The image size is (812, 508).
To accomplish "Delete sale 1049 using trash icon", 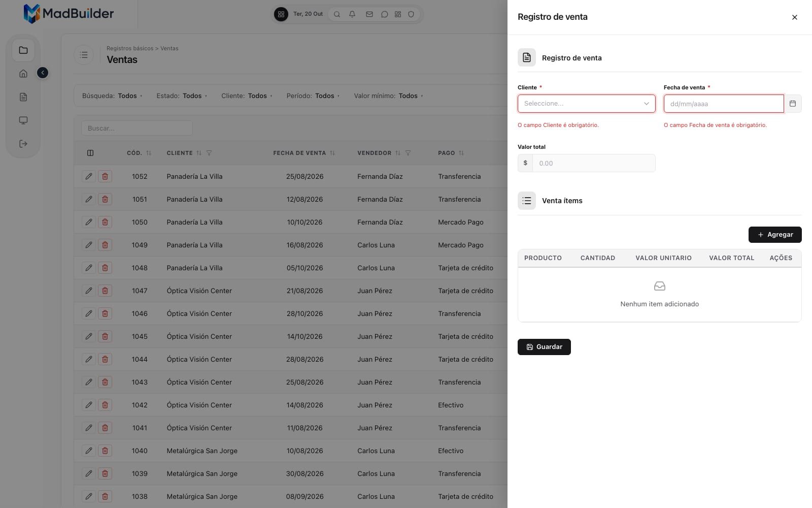I will 105,245.
